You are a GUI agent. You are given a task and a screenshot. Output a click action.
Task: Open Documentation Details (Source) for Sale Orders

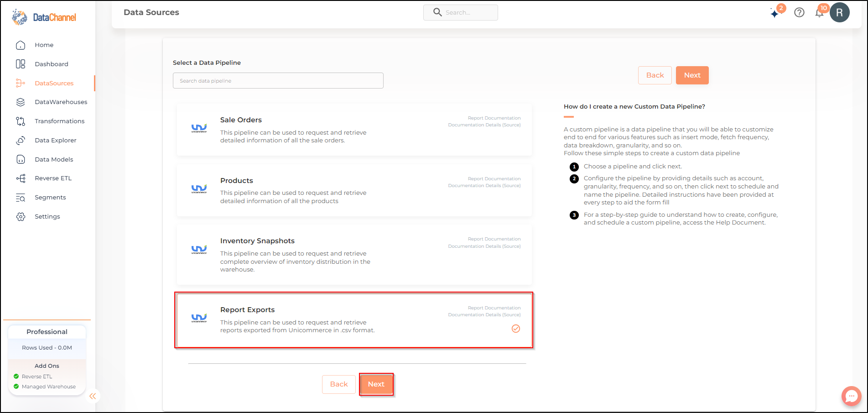click(484, 125)
